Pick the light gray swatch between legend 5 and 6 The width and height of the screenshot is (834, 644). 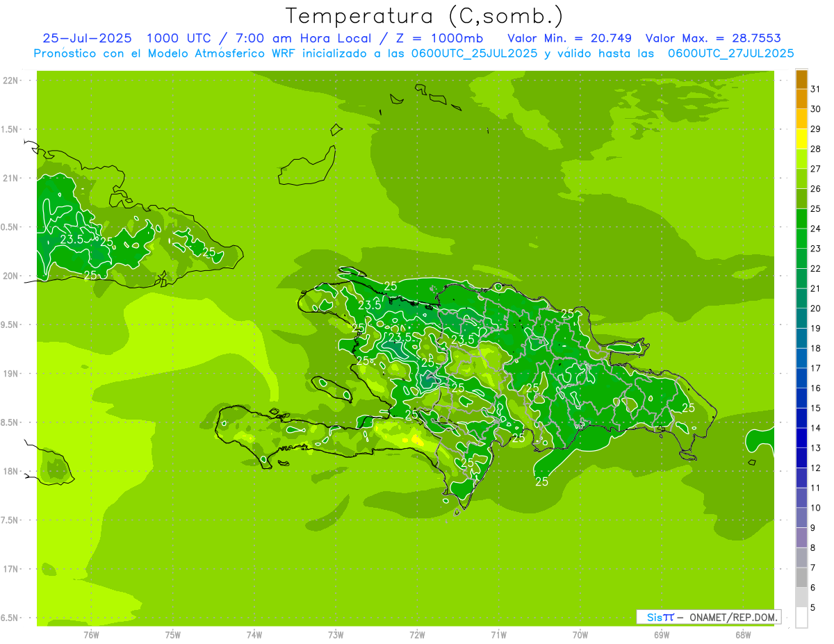pos(801,597)
